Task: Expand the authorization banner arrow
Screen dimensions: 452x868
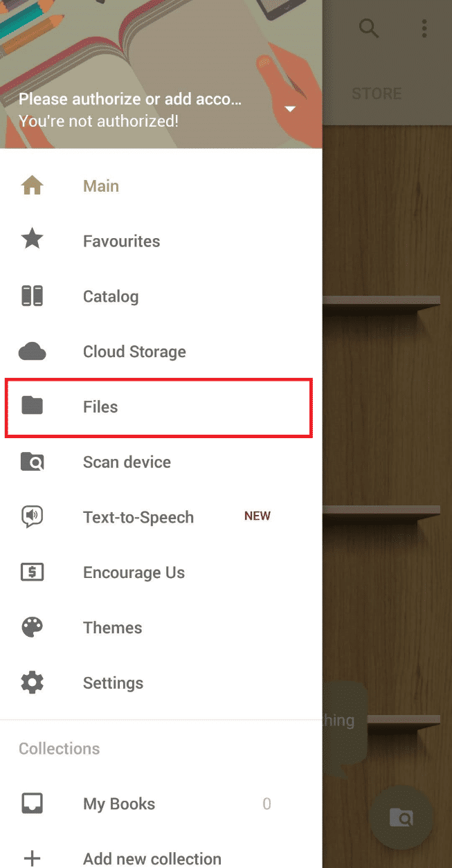Action: coord(290,108)
